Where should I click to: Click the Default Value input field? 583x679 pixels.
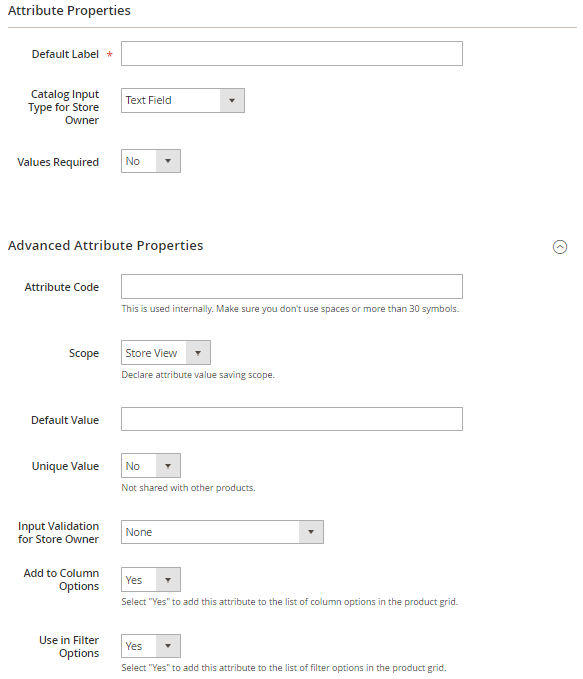[292, 419]
